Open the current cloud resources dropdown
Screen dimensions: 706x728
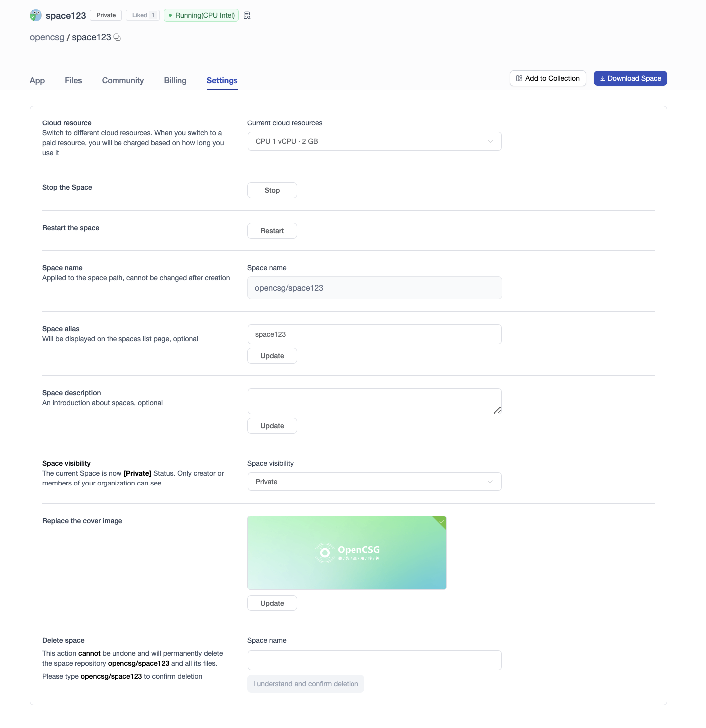click(x=374, y=141)
